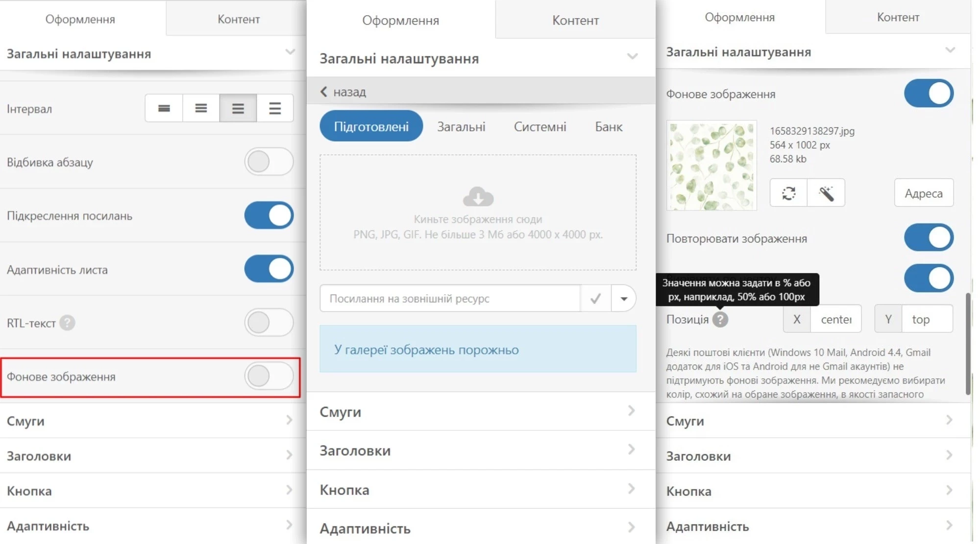The width and height of the screenshot is (980, 544).
Task: Open the Контент tab in left panel
Action: 238,19
